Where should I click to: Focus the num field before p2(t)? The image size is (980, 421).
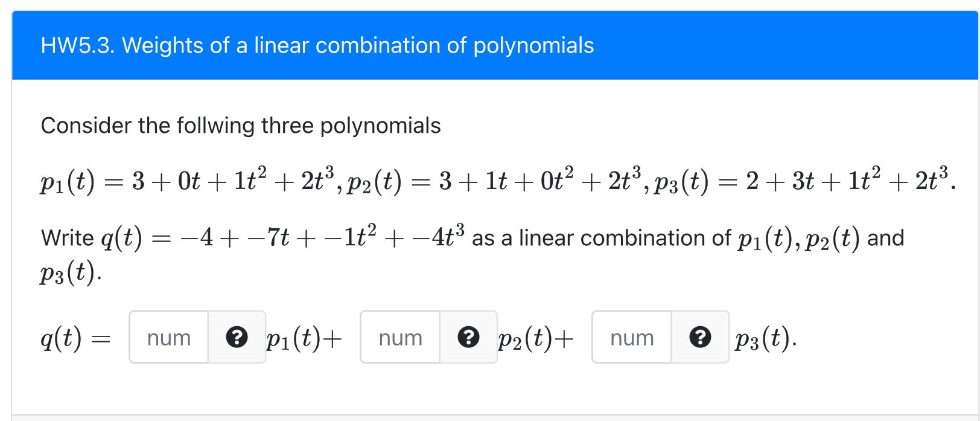399,338
